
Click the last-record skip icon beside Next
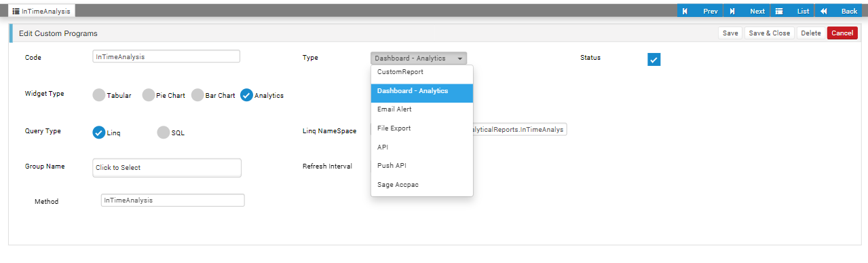click(x=732, y=12)
